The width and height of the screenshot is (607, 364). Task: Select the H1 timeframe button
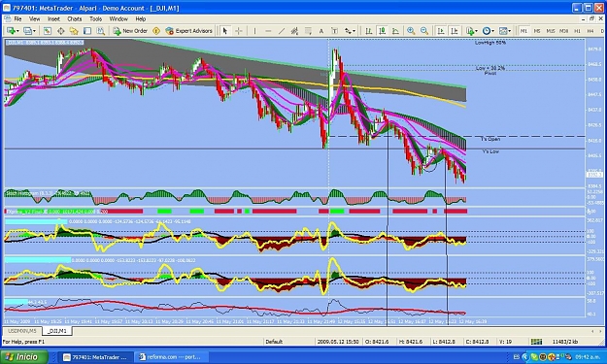pyautogui.click(x=577, y=31)
